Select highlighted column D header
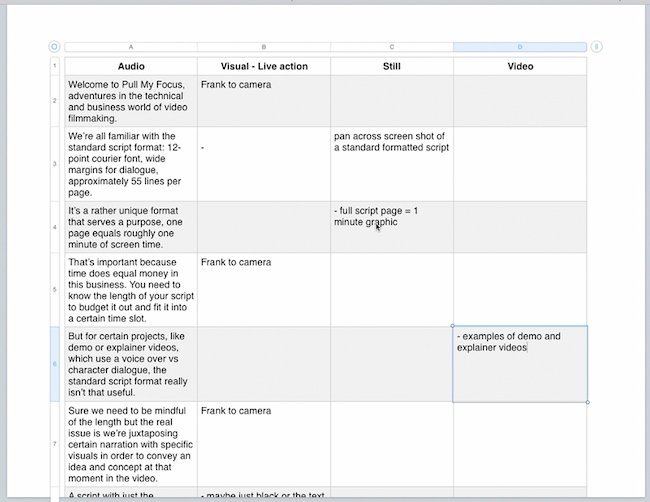Screen dimensions: 650x502 tap(520, 47)
